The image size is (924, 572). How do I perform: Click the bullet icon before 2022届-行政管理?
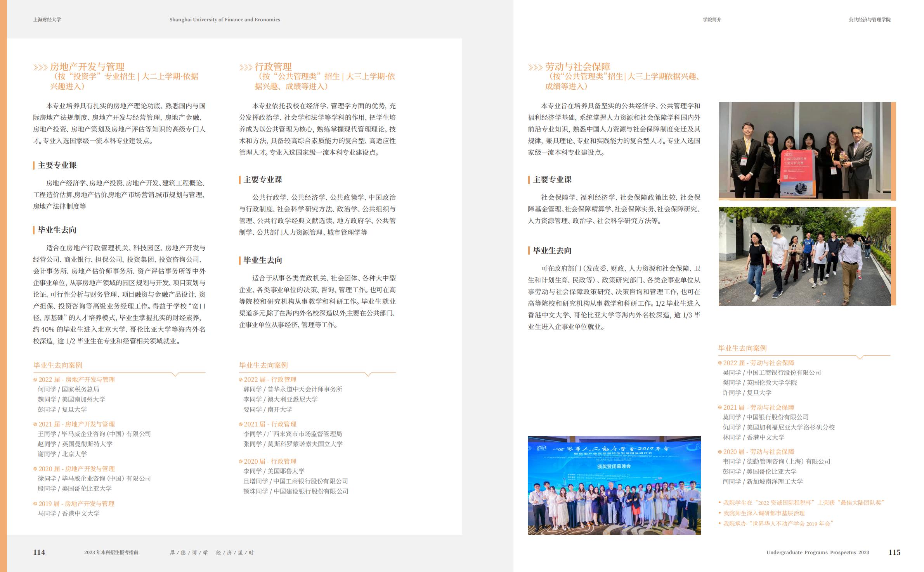(241, 380)
